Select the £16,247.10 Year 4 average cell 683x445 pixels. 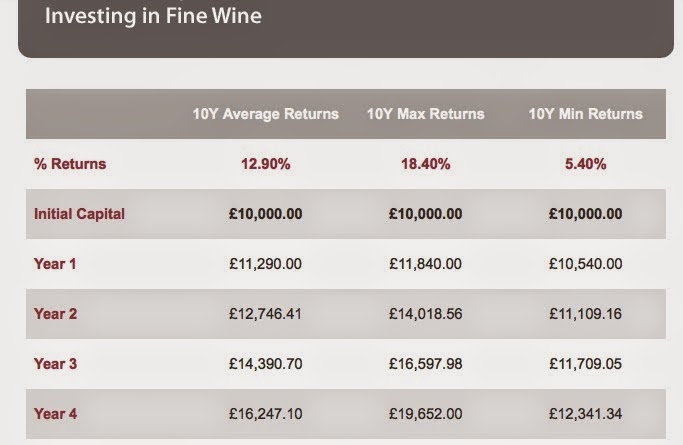(x=265, y=414)
